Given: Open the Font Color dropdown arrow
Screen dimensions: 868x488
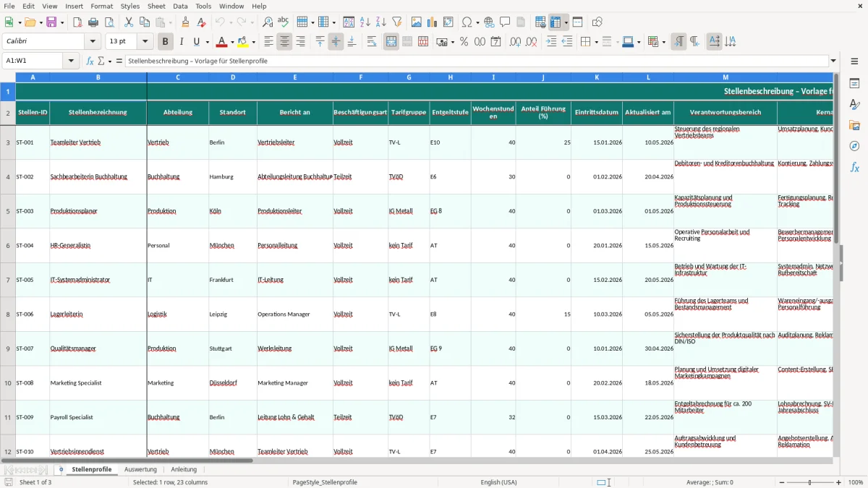Looking at the screenshot, I should click(231, 42).
